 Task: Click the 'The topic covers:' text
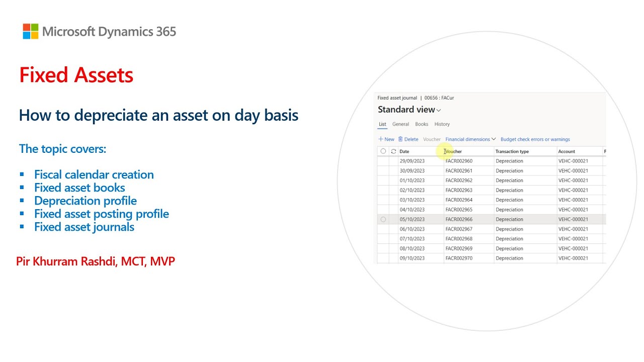tap(63, 149)
